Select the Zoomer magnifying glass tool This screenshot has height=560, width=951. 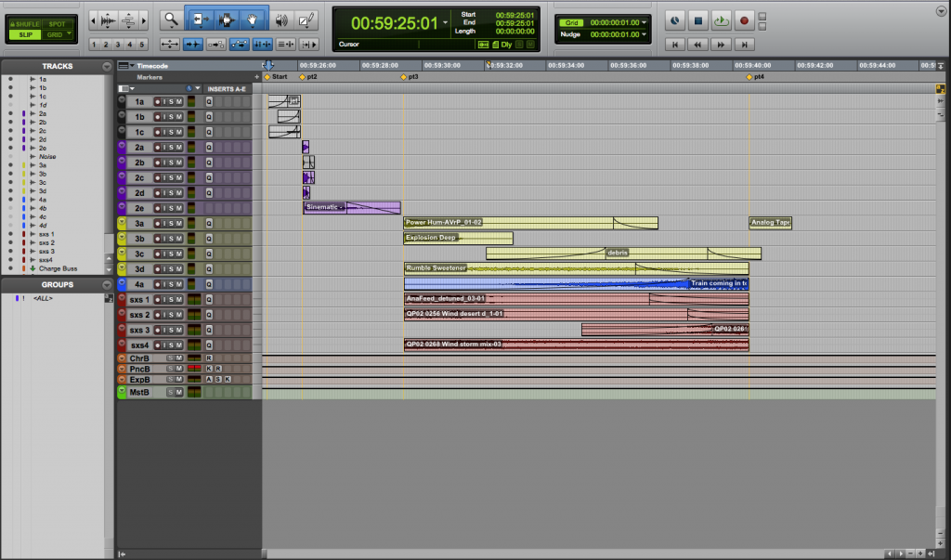pyautogui.click(x=169, y=20)
